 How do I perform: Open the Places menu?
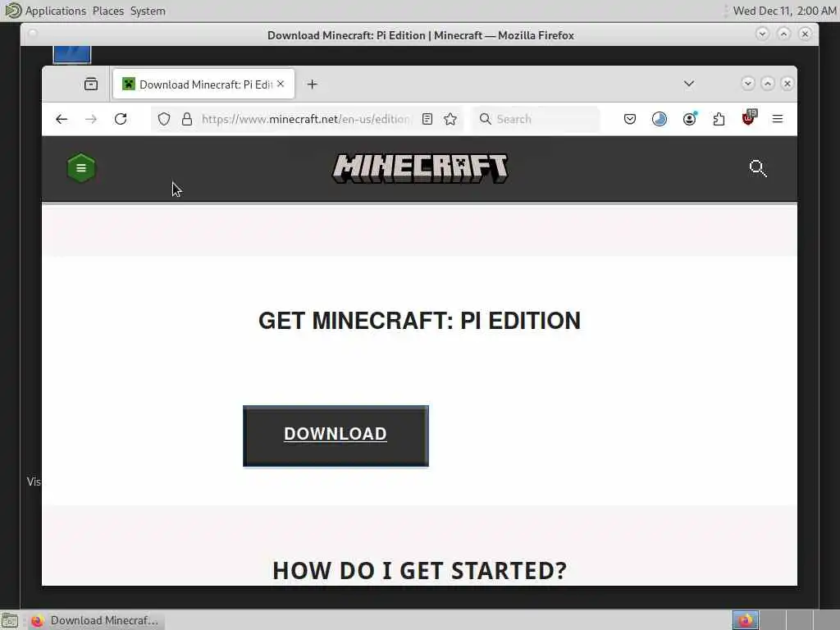pos(107,11)
